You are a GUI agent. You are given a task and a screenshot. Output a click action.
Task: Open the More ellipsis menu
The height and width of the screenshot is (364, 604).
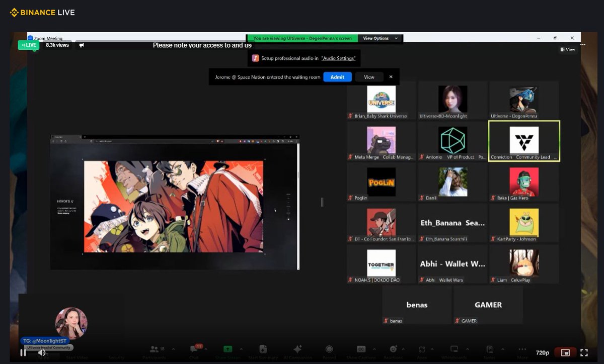(x=522, y=348)
